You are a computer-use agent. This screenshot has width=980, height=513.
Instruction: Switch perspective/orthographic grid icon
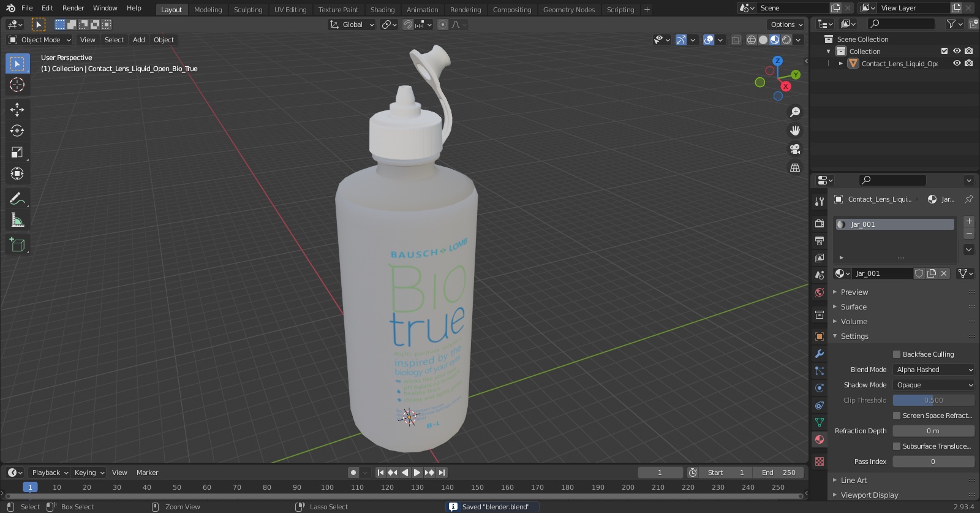pos(795,167)
